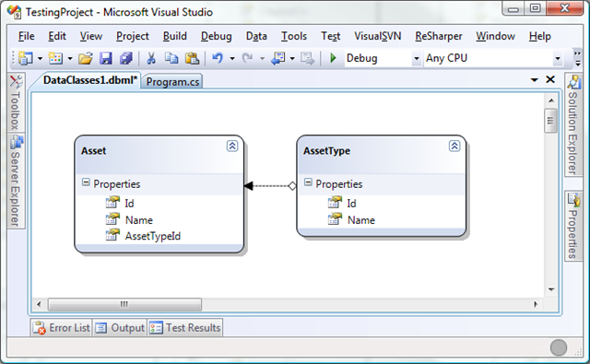
Task: Open the Server Explorer side panel
Action: 16,181
